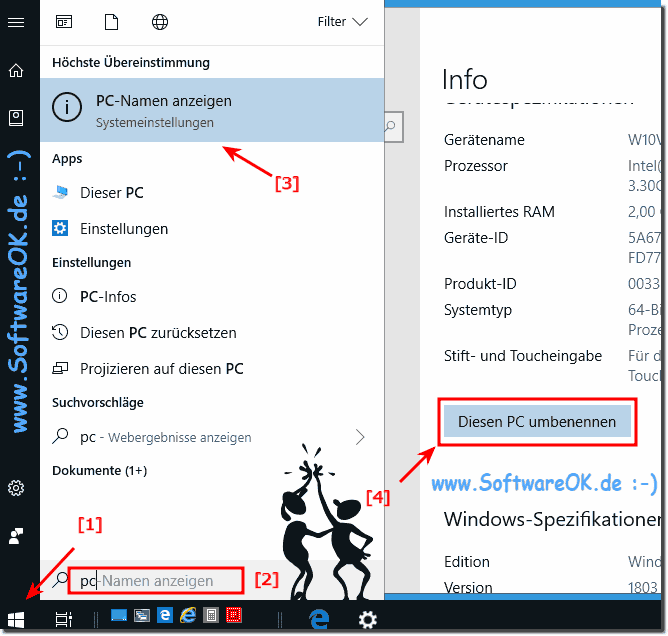The height and width of the screenshot is (636, 668).
Task: Launch small Edge icon in quick launch
Action: coord(165,616)
